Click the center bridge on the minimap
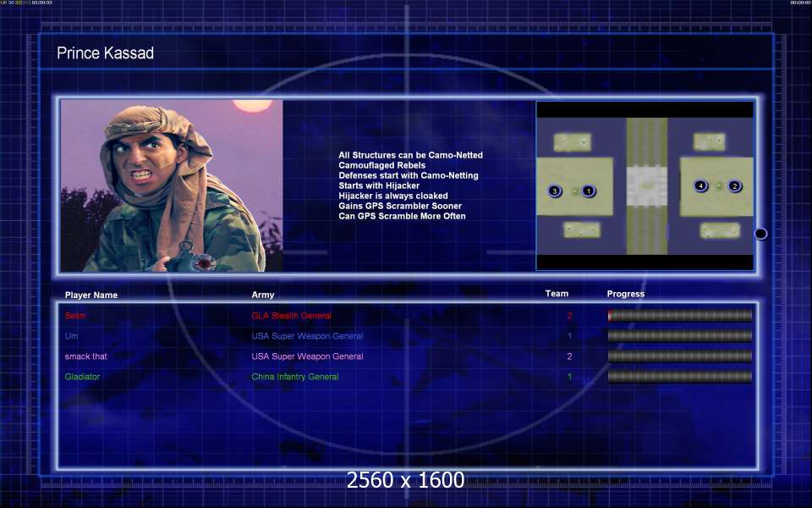Viewport: 812px width, 508px height. [x=646, y=186]
